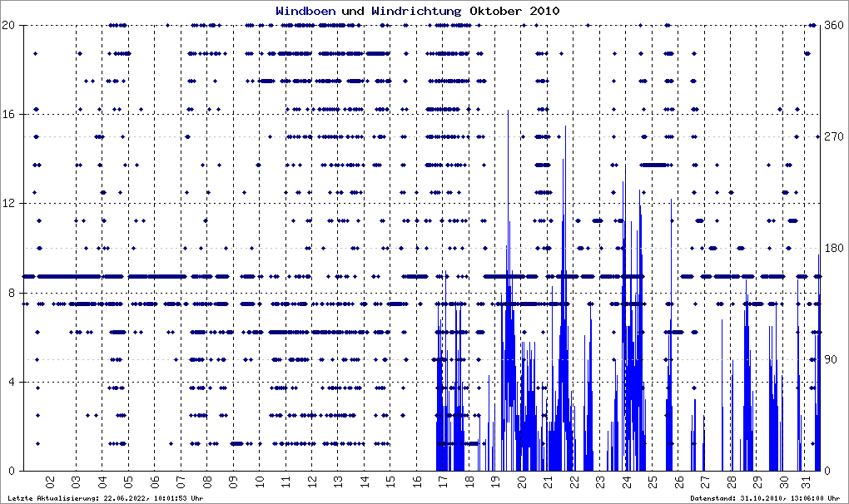The height and width of the screenshot is (504, 849).
Task: Click date label 17 on x-axis
Action: [444, 482]
